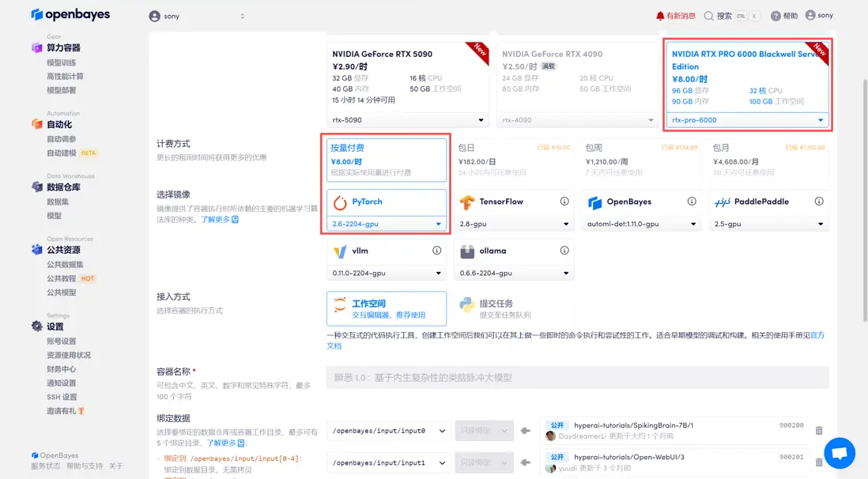Click the 公共资源 sidebar icon
Image resolution: width=868 pixels, height=479 pixels.
tap(36, 250)
